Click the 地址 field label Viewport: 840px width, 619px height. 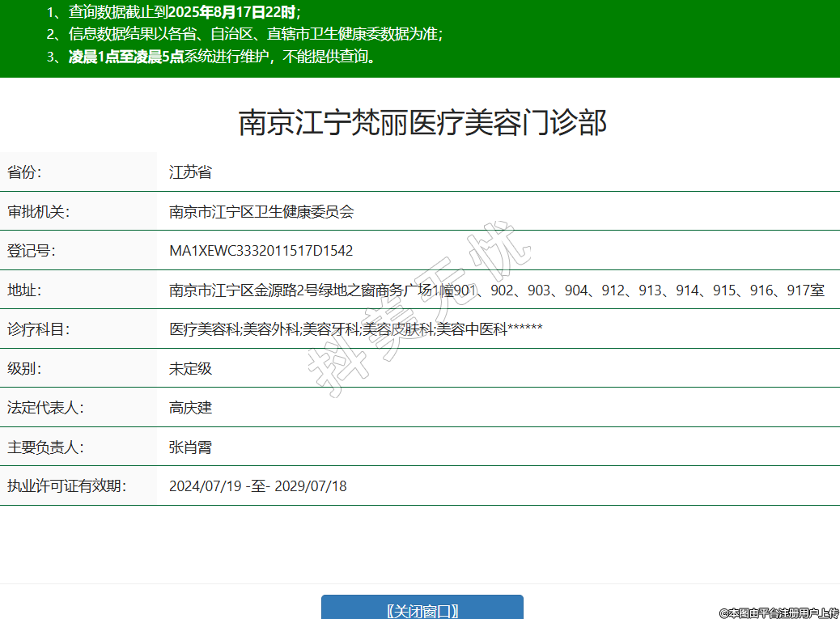24,290
